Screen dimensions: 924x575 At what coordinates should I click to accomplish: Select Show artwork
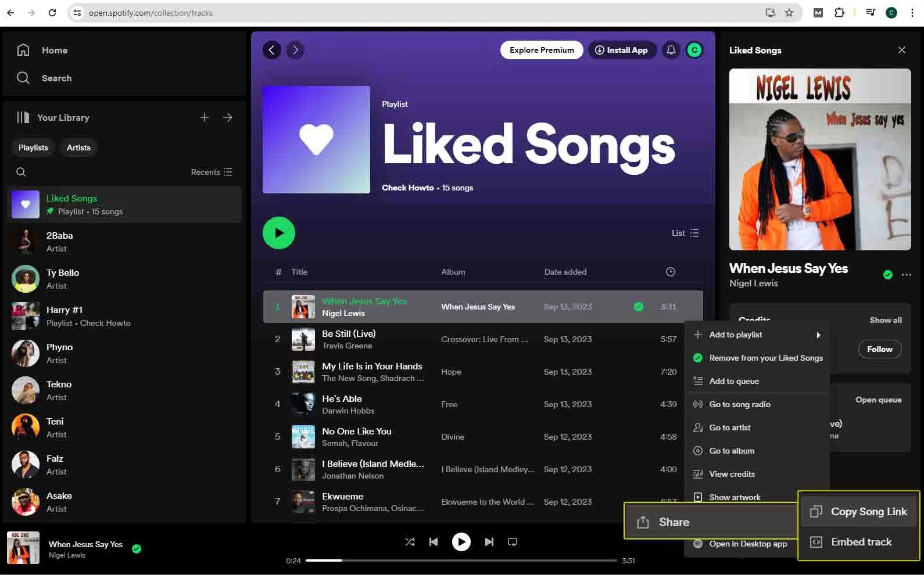tap(743, 497)
